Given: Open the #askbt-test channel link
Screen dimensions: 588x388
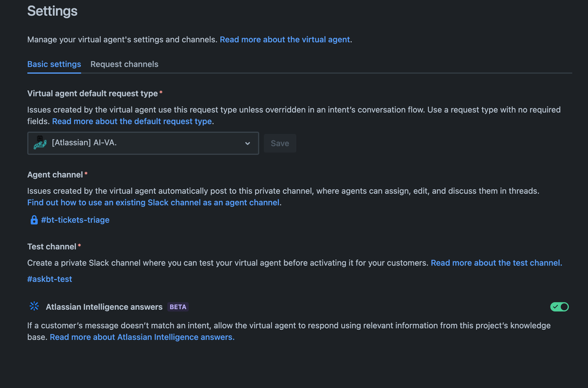Looking at the screenshot, I should coord(49,279).
